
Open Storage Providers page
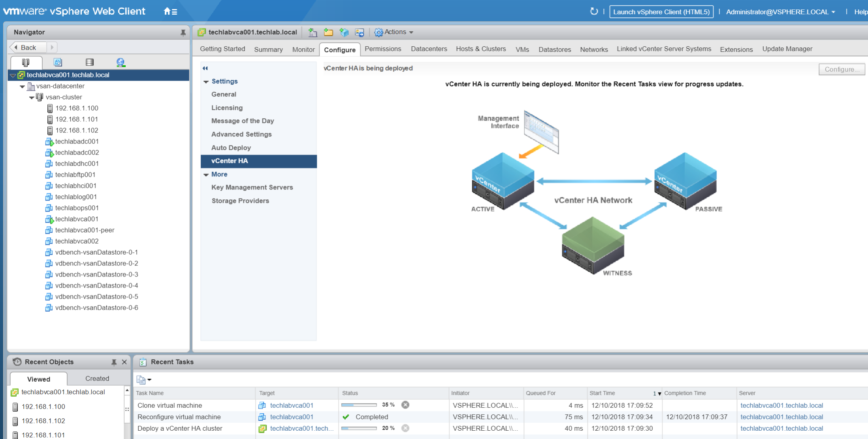pos(240,201)
